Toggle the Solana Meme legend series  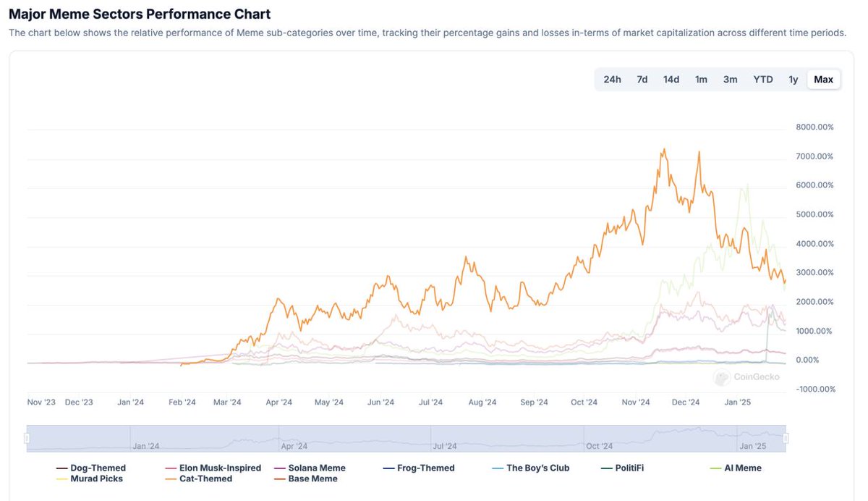click(x=310, y=468)
